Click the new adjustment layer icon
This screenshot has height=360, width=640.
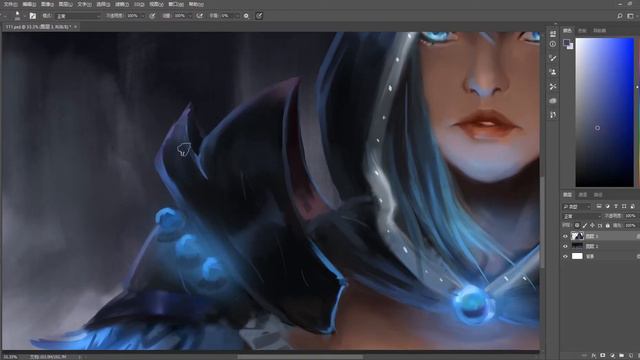[x=612, y=356]
